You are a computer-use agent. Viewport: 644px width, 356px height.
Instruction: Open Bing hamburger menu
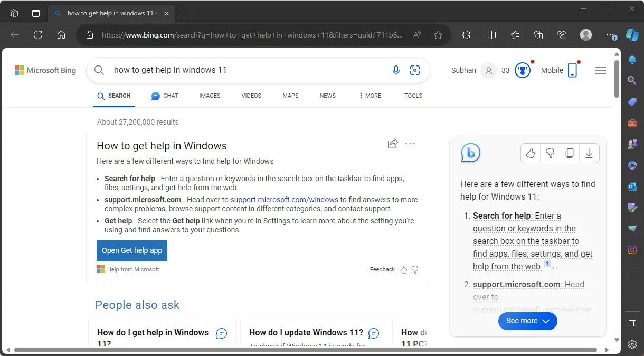coord(601,70)
